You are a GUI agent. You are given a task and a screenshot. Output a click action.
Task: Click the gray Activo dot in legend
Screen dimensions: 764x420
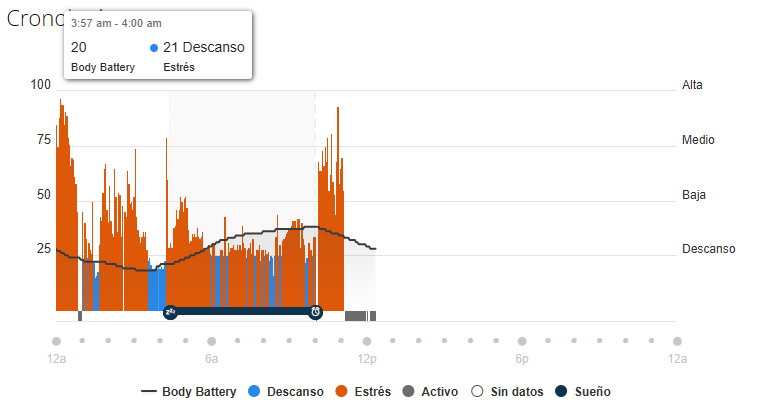click(x=407, y=392)
